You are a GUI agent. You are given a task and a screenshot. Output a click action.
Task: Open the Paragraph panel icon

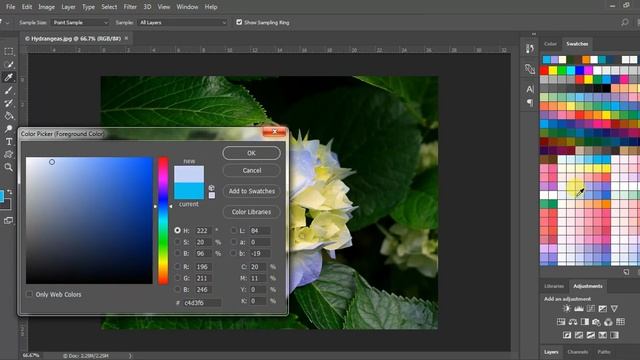click(x=530, y=102)
